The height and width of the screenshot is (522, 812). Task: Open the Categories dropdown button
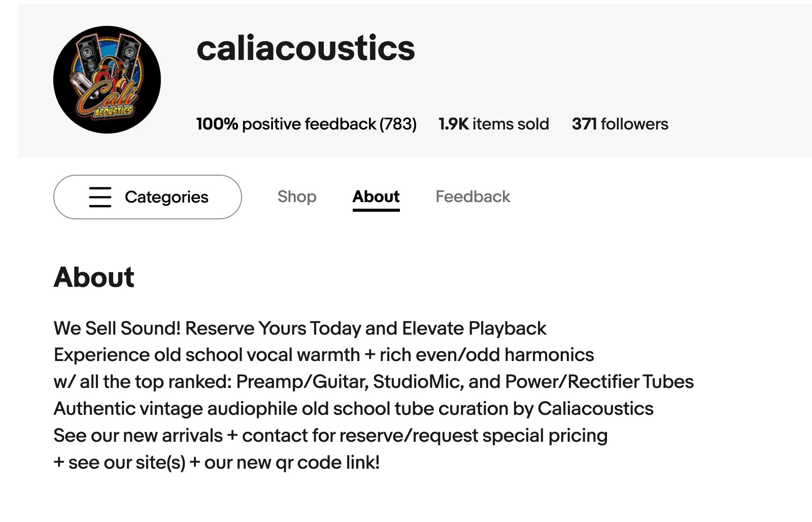tap(148, 197)
